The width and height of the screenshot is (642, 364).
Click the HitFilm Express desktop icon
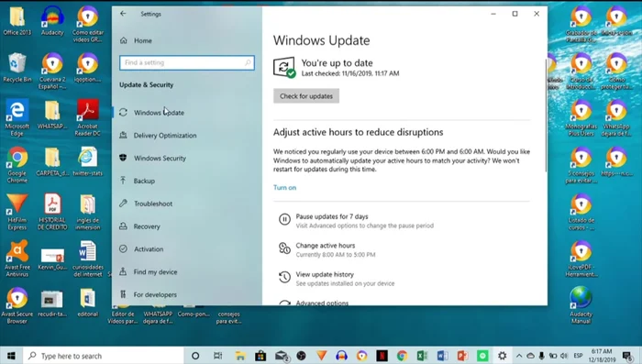click(17, 212)
